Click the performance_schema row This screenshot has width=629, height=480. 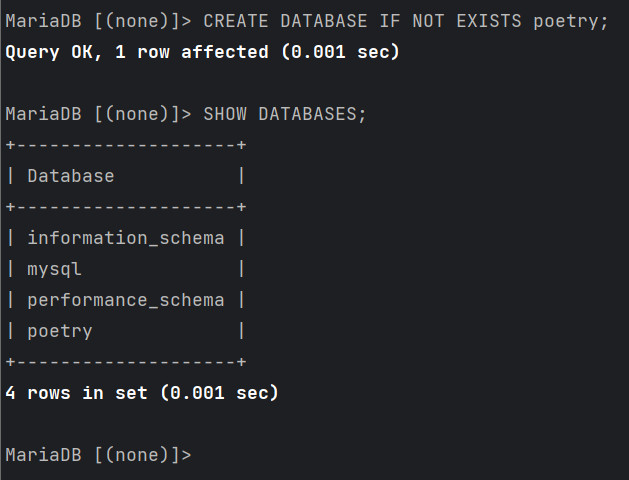click(x=126, y=300)
